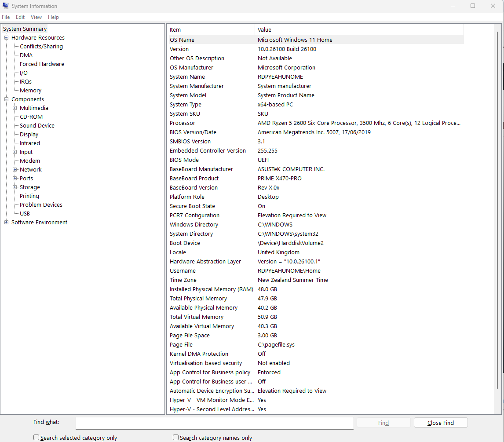Collapse the Components tree node
504x442 pixels.
click(7, 99)
